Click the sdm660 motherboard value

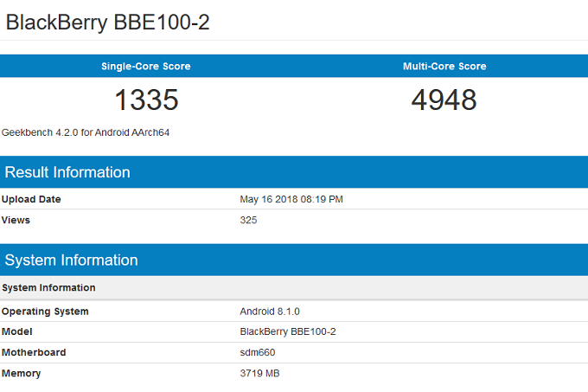pos(258,352)
